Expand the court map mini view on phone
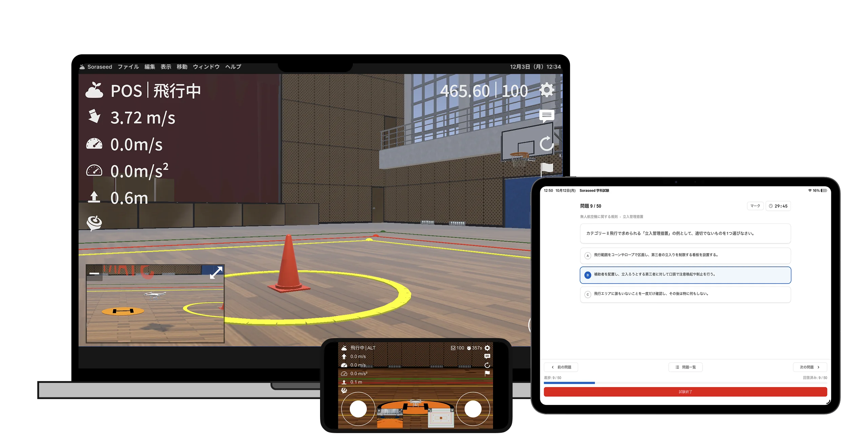 [430, 410]
